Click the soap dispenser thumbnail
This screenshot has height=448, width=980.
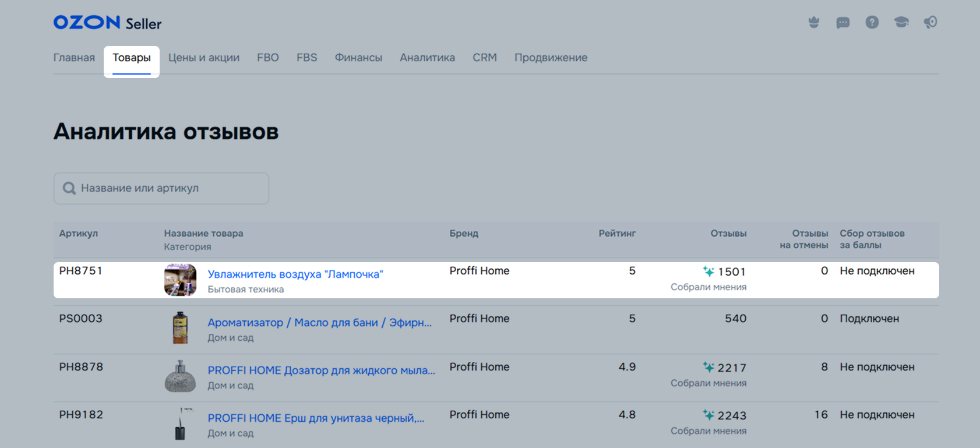click(x=180, y=376)
